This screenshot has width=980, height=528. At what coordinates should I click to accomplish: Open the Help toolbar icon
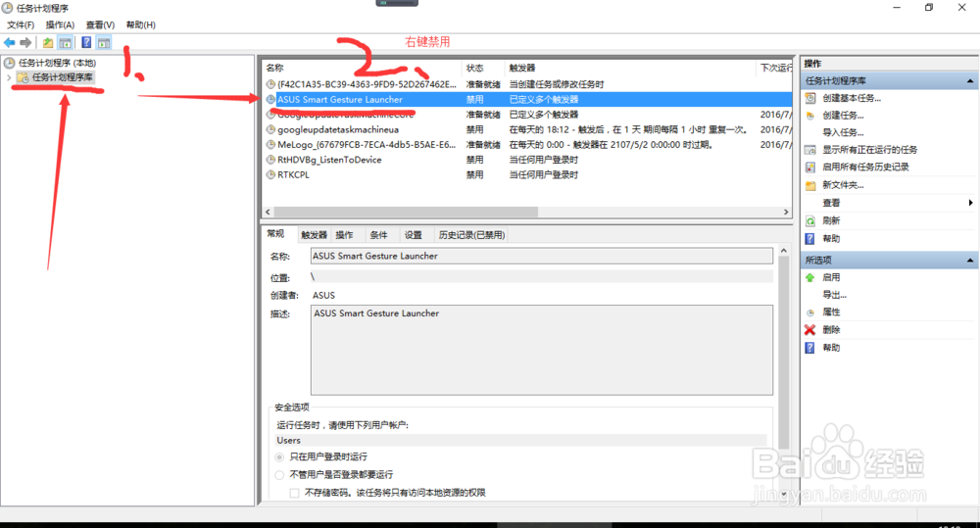click(x=86, y=42)
